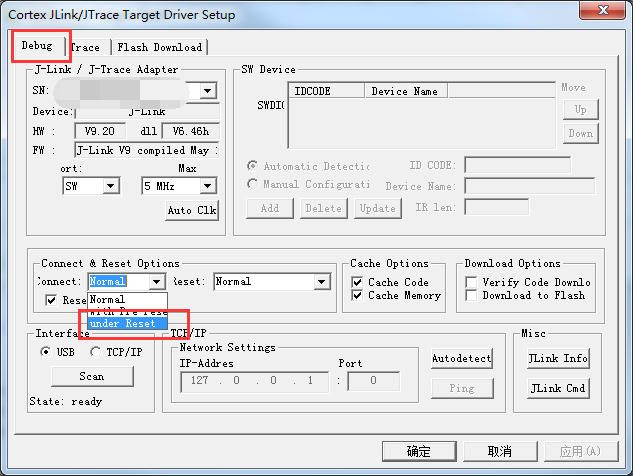633x476 pixels.
Task: Click the Auto Clk button
Action: [192, 210]
